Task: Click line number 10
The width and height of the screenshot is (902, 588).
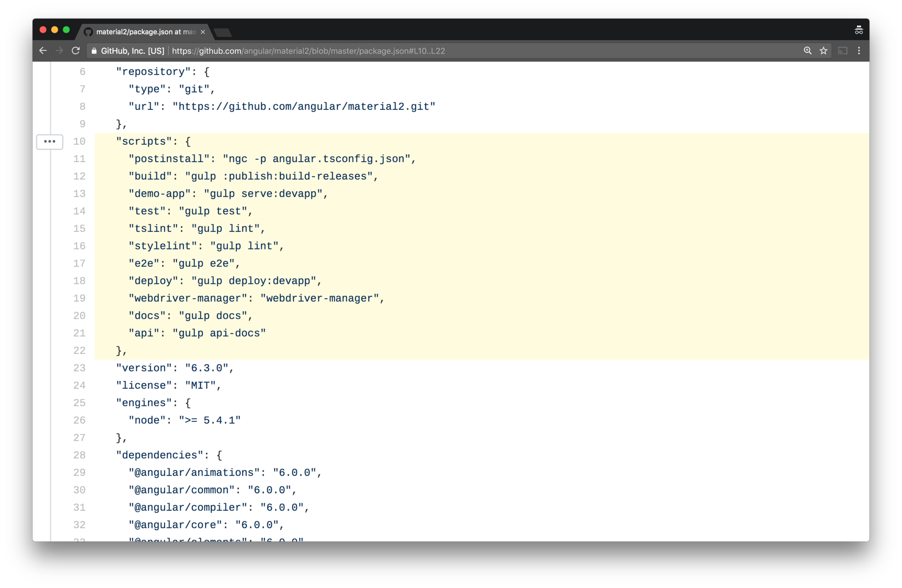Action: point(79,142)
